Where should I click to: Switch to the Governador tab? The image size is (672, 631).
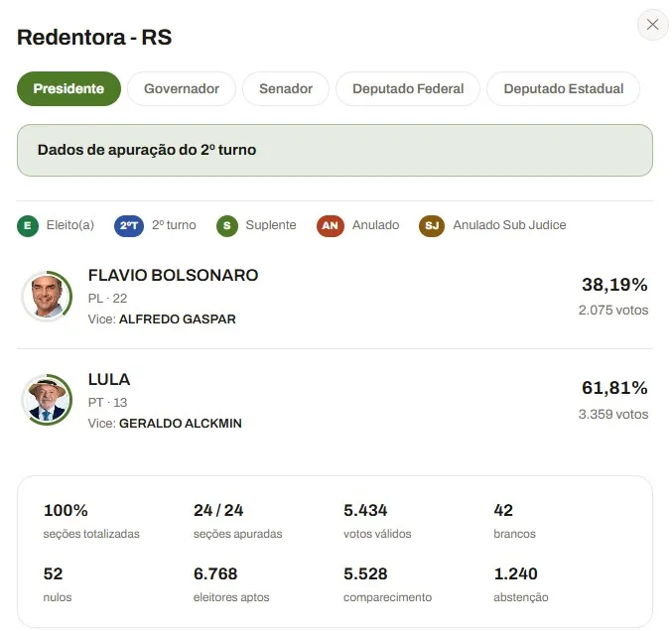(x=182, y=88)
